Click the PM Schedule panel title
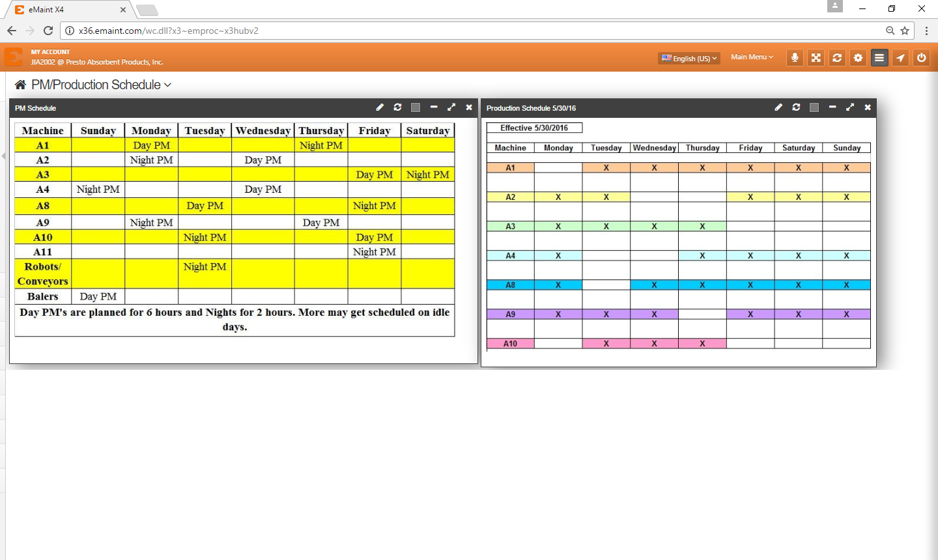Image resolution: width=938 pixels, height=560 pixels. (x=36, y=108)
